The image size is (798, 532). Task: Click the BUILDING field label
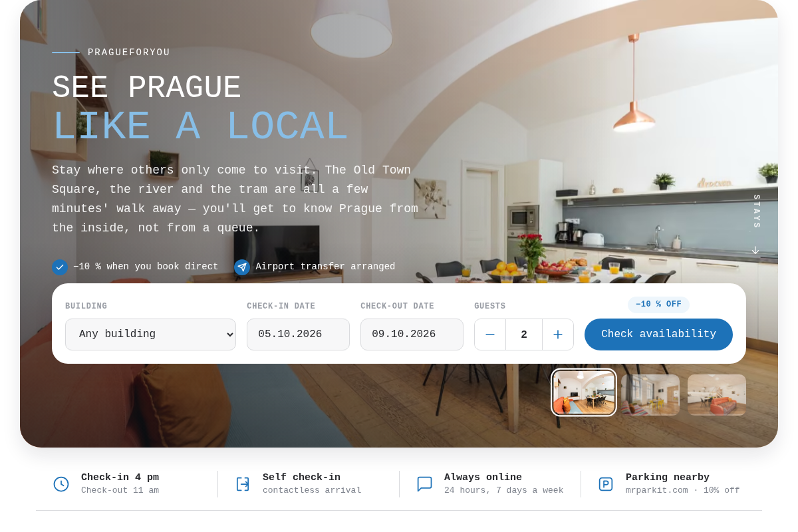[x=86, y=307]
